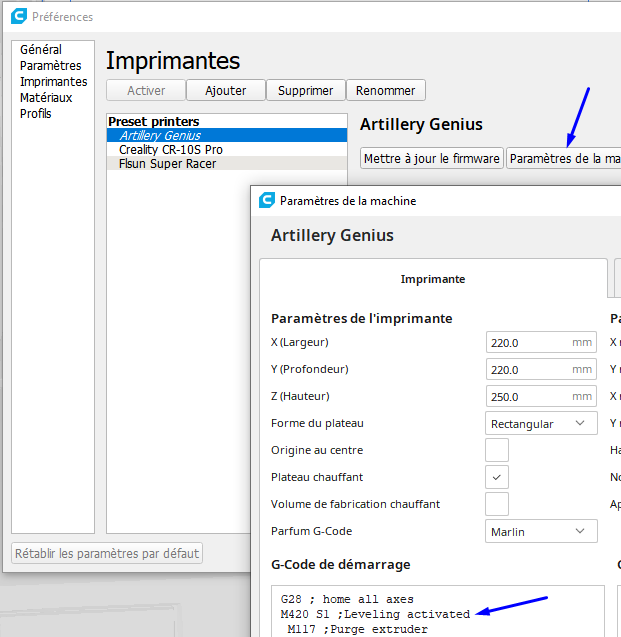Click 'Paramètres de l'imprimante' heading
This screenshot has width=621, height=637.
click(x=361, y=318)
